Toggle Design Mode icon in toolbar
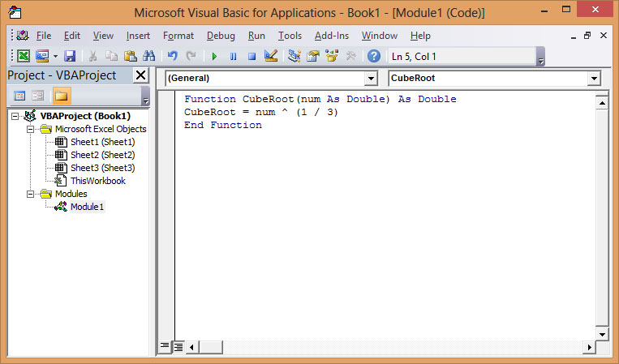Screen dimensions: 619x364 271,56
